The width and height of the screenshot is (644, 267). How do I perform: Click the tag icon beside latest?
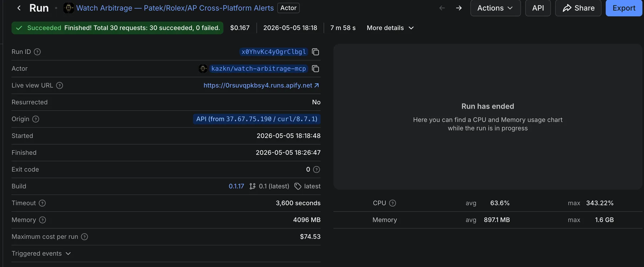(x=298, y=186)
